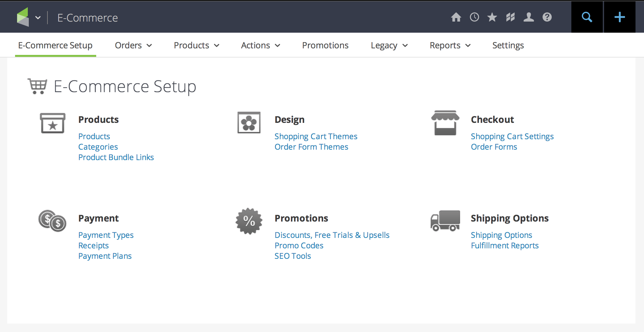Click the home icon in header
Image resolution: width=644 pixels, height=332 pixels.
(x=456, y=17)
